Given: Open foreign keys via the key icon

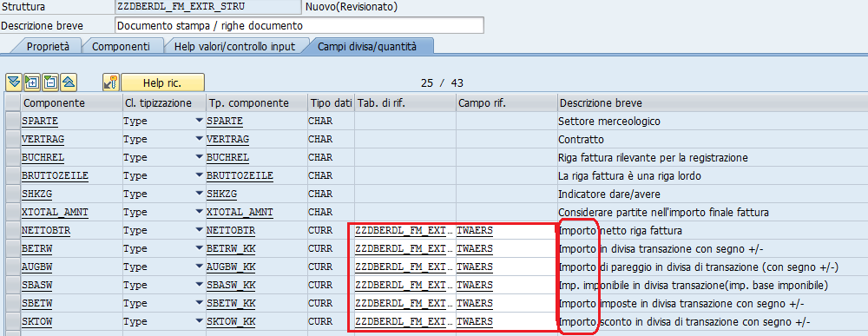Looking at the screenshot, I should pos(111,82).
